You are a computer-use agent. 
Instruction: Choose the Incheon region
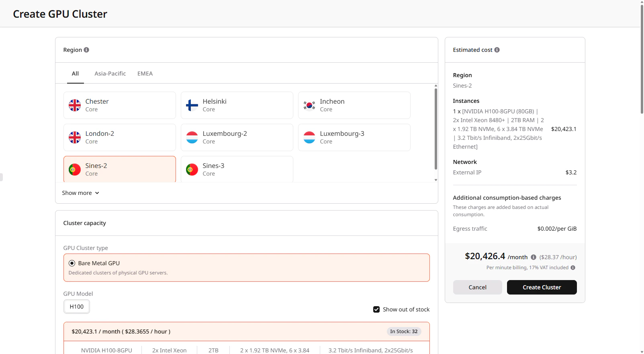click(x=354, y=105)
